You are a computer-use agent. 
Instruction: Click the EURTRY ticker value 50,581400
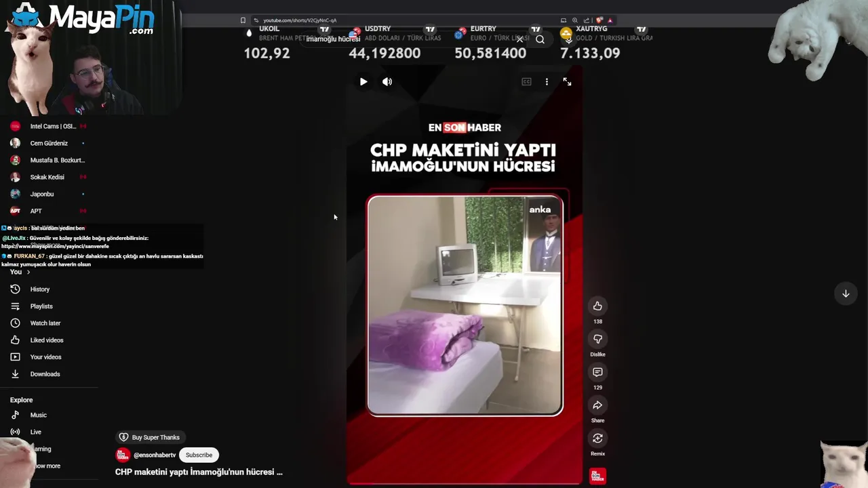pos(490,53)
